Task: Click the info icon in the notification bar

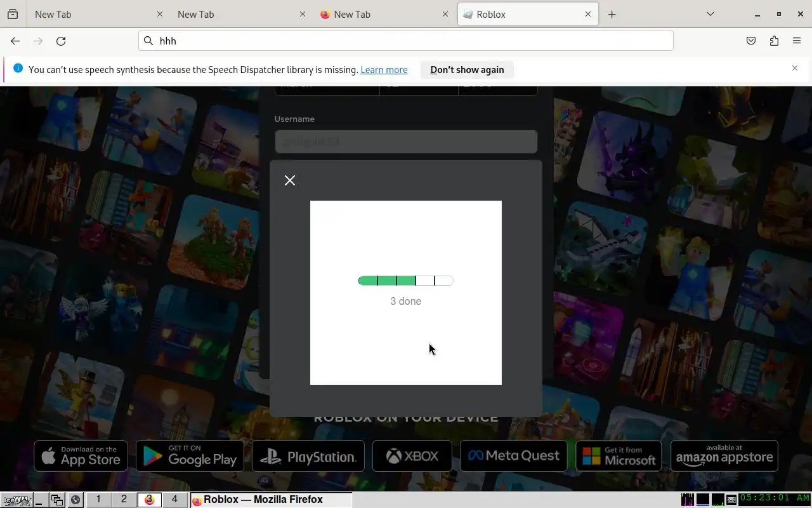Action: (x=18, y=69)
